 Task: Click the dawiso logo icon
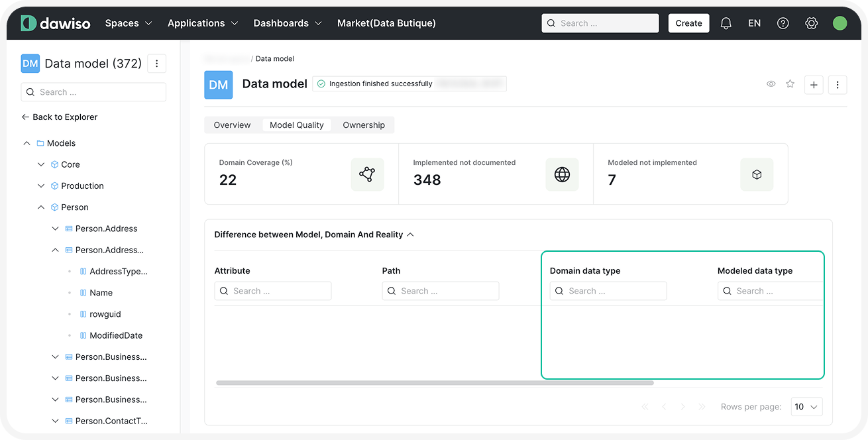(28, 23)
